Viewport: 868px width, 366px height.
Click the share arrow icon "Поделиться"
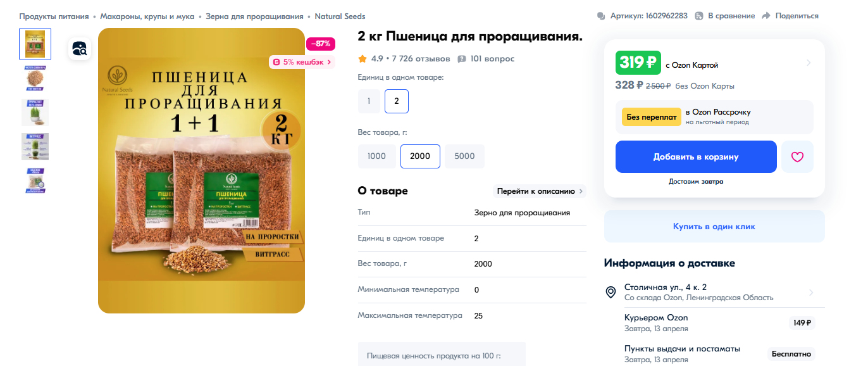(766, 16)
